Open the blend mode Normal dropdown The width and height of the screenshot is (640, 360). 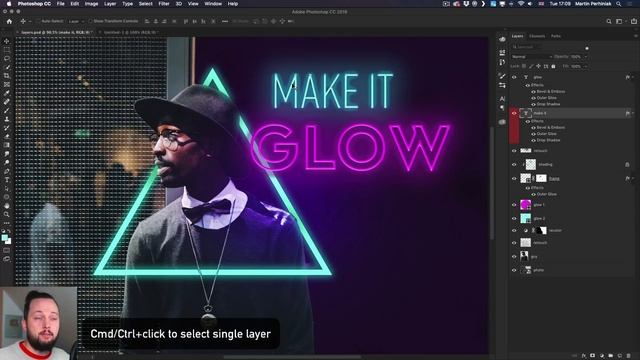[532, 57]
